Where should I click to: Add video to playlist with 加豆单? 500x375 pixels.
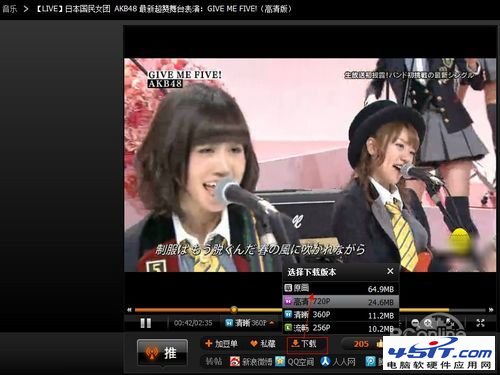221,344
